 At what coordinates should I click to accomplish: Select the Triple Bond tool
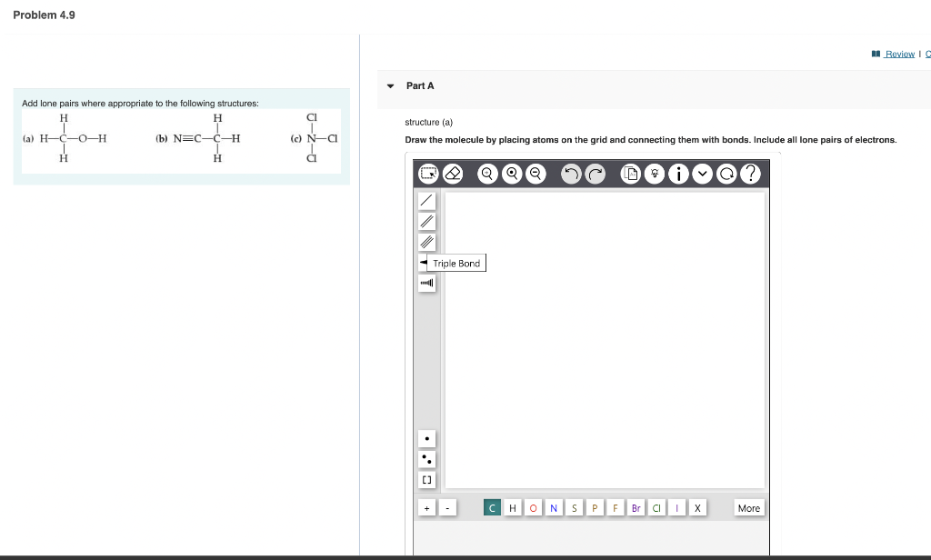[426, 241]
